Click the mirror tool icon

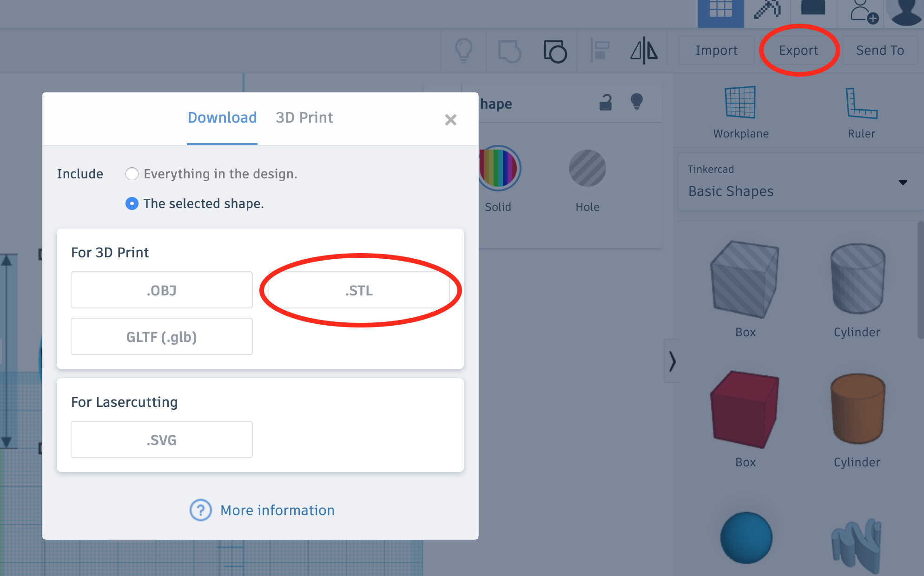[644, 50]
